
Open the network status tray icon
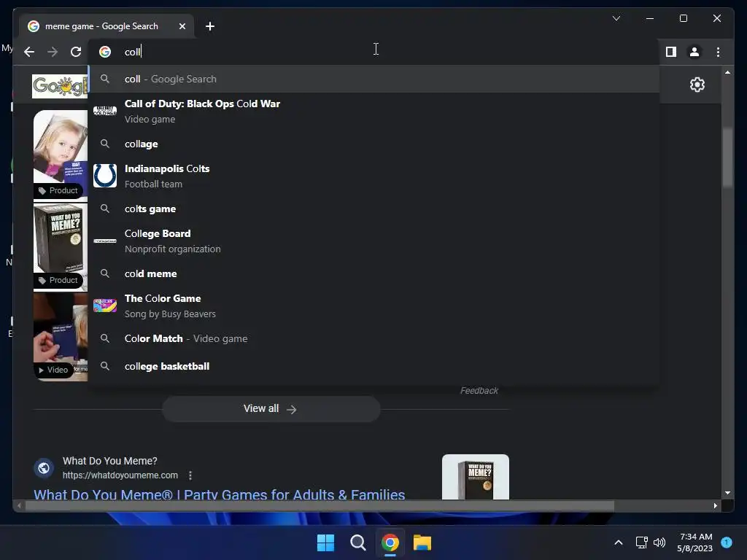(642, 542)
